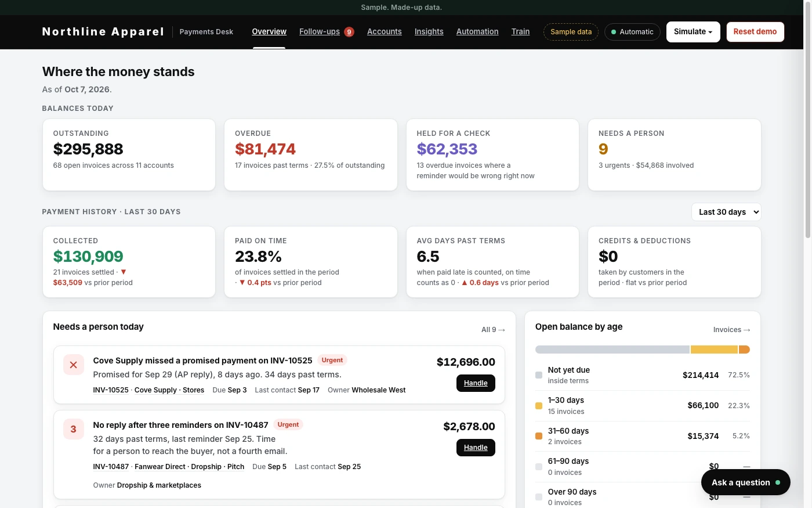
Task: Click the yellow segment of the age bar
Action: tap(714, 350)
